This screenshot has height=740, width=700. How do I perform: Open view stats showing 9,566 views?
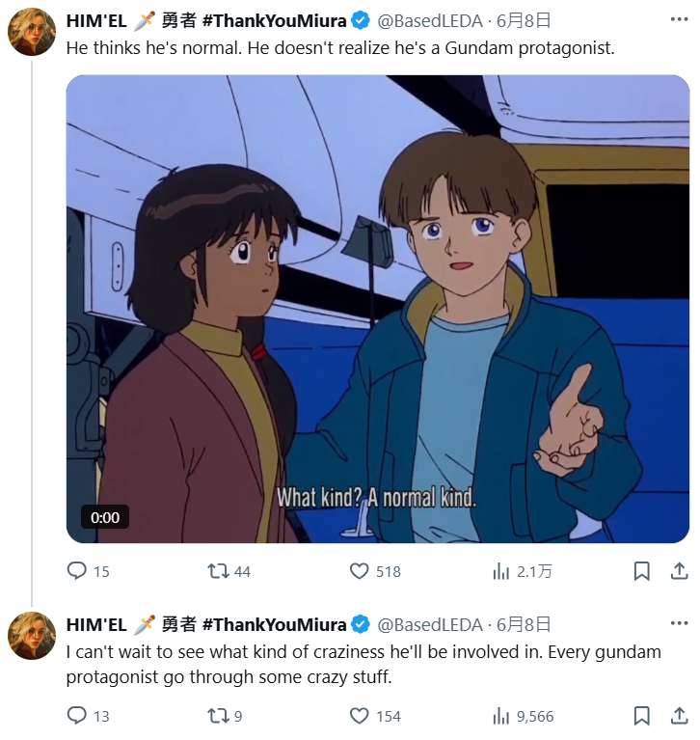[x=501, y=716]
